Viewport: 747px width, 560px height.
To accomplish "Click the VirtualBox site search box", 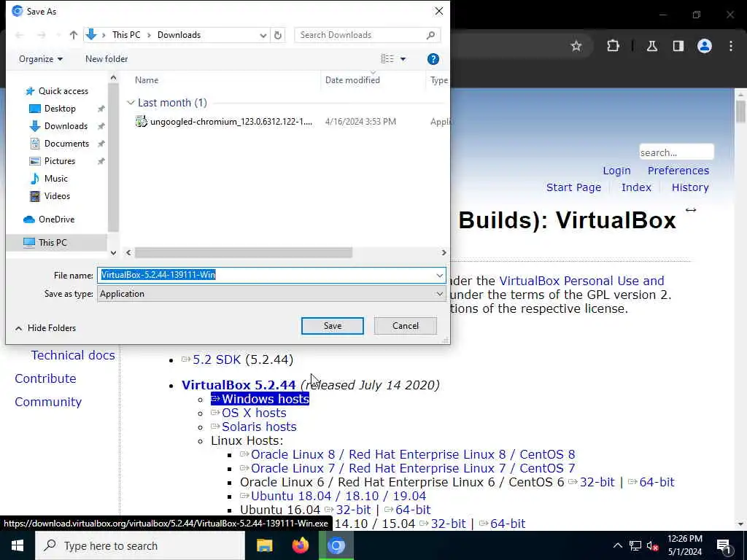I will tap(676, 152).
